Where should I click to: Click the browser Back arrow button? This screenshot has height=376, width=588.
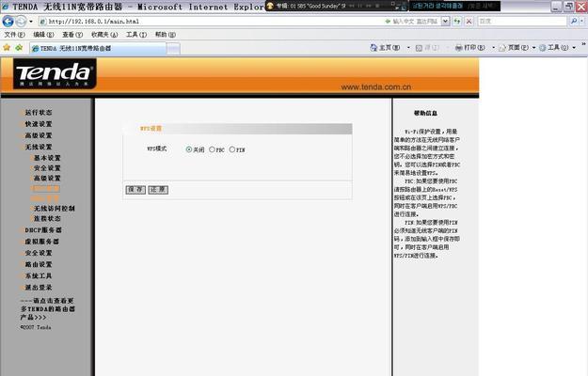coord(8,22)
